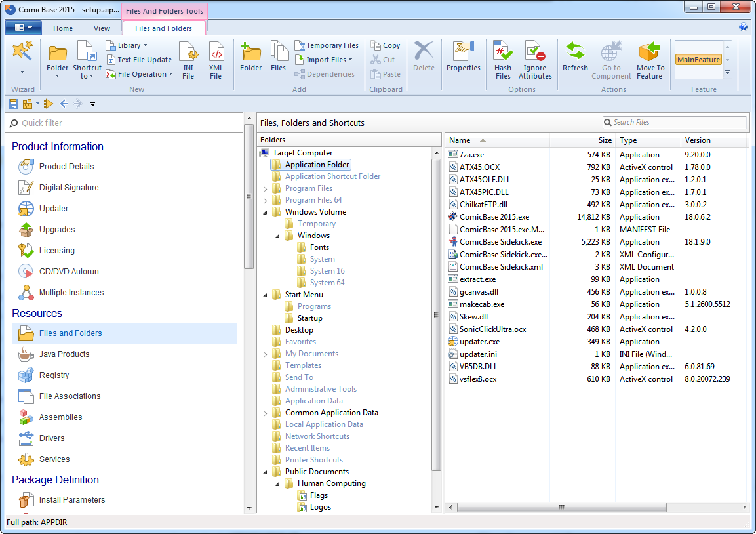Refresh the files view
The width and height of the screenshot is (756, 534).
tap(575, 56)
